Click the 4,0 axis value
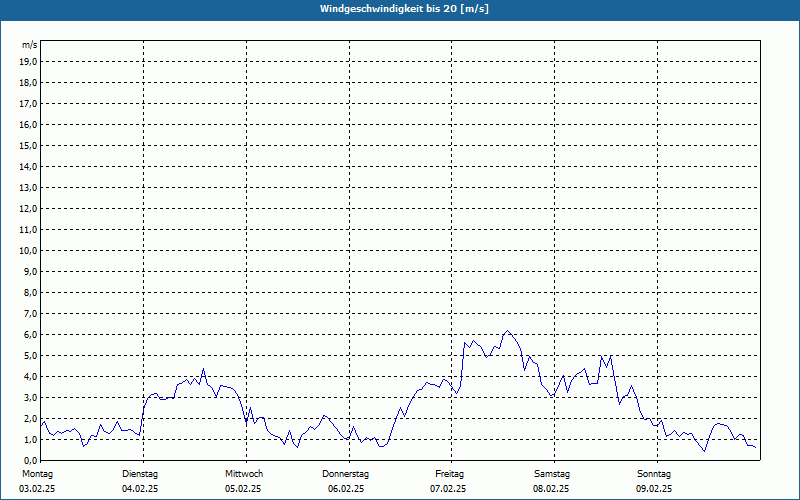Screen dimensions: 800x500 (x=31, y=377)
